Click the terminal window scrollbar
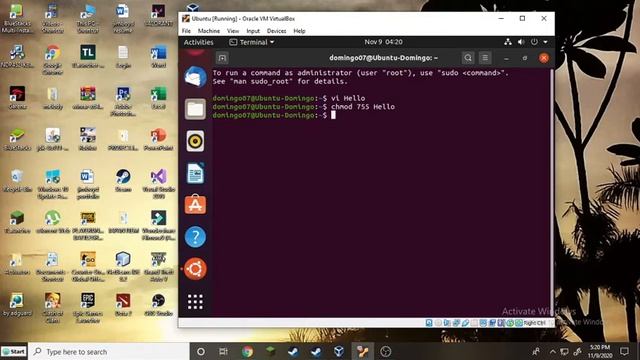 [553, 192]
